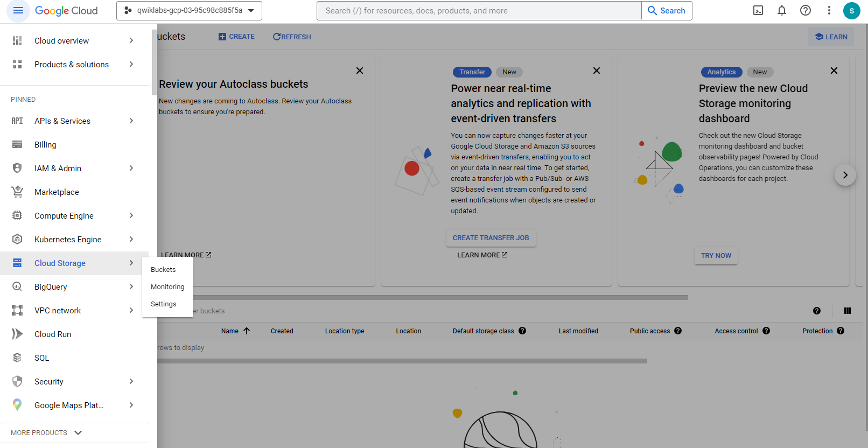Click LEARN MORE link under transfers card
This screenshot has height=448, width=868.
coord(482,255)
